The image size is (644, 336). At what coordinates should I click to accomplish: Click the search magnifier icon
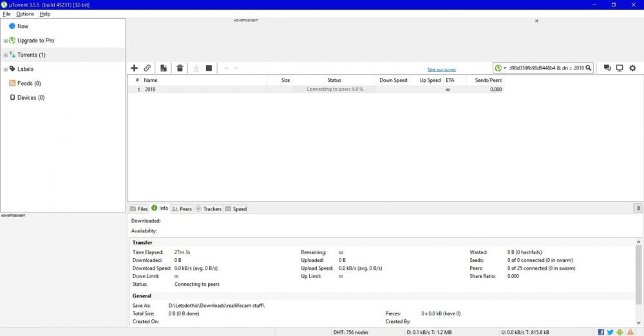click(x=588, y=68)
